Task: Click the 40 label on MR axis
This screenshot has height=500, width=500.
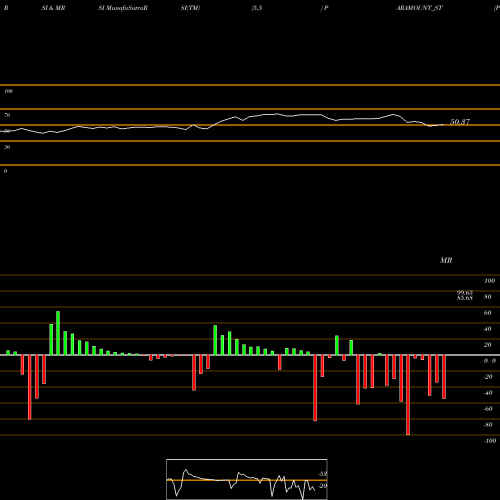Action: pos(488,329)
